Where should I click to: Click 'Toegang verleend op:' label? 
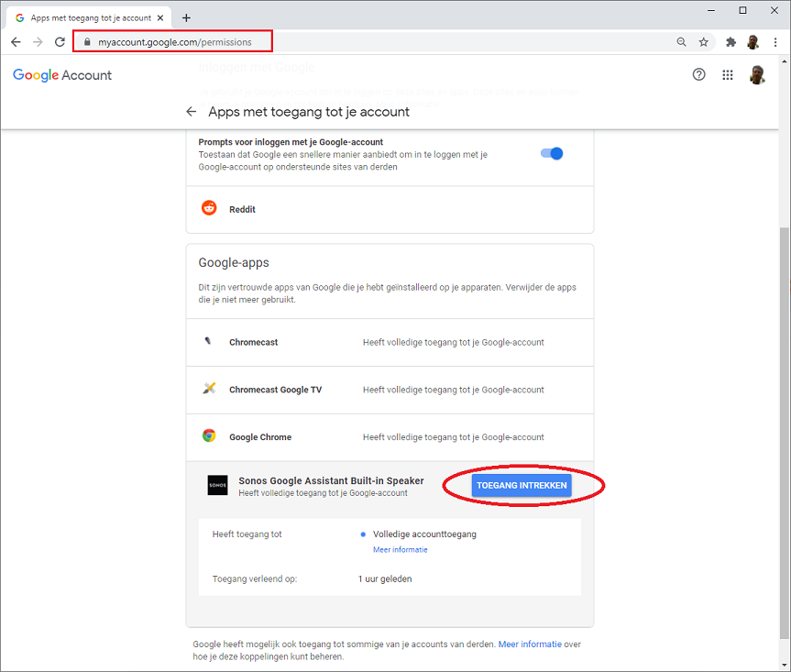click(x=255, y=578)
